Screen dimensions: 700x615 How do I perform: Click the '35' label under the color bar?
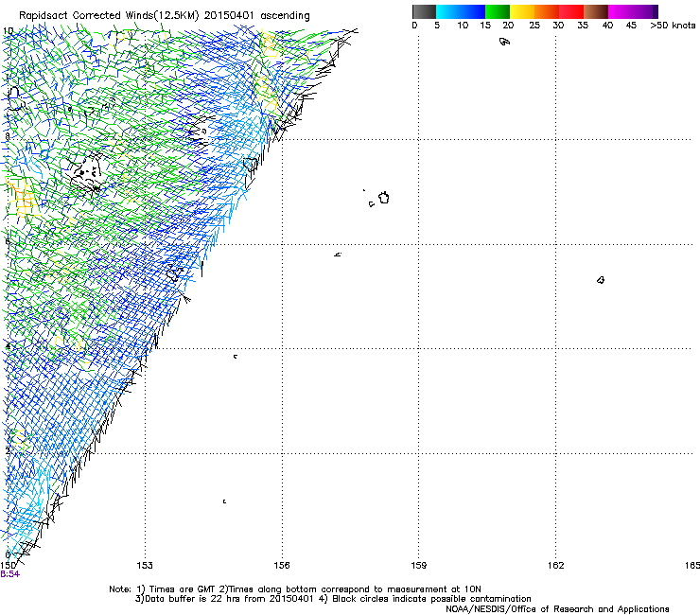[x=583, y=26]
